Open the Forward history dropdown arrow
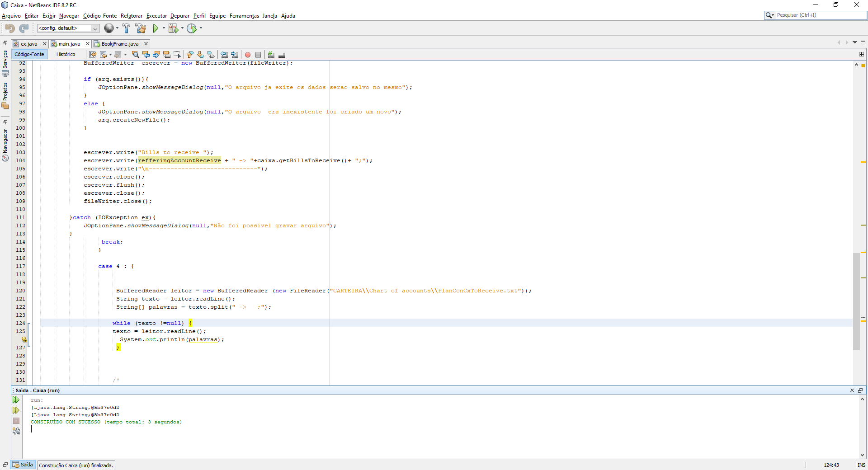Image resolution: width=868 pixels, height=470 pixels. tap(125, 55)
